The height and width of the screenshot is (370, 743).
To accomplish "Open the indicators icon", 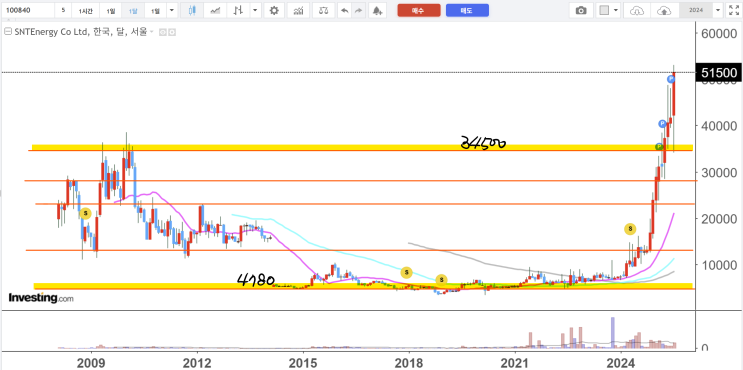I will pyautogui.click(x=299, y=10).
